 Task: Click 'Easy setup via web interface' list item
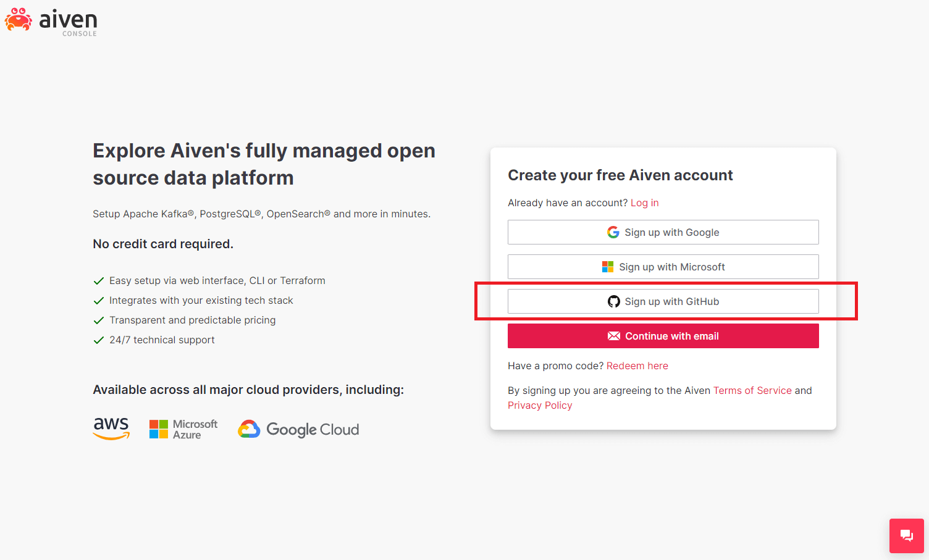[x=209, y=280]
